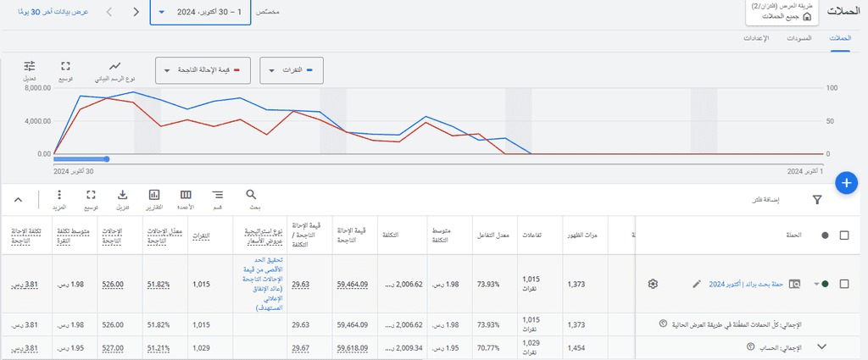Screen dimensions: 868x360
Task: Click 70.77% interaction rate cell
Action: (488, 348)
